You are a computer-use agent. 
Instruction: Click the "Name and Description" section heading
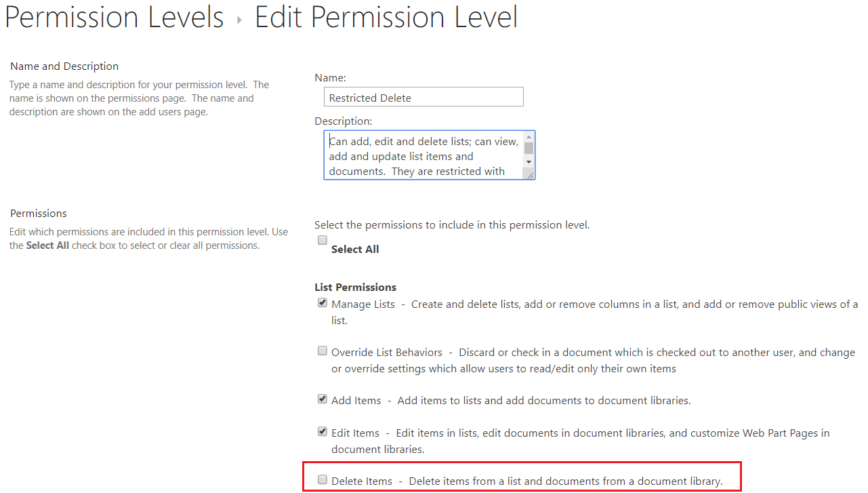point(64,66)
